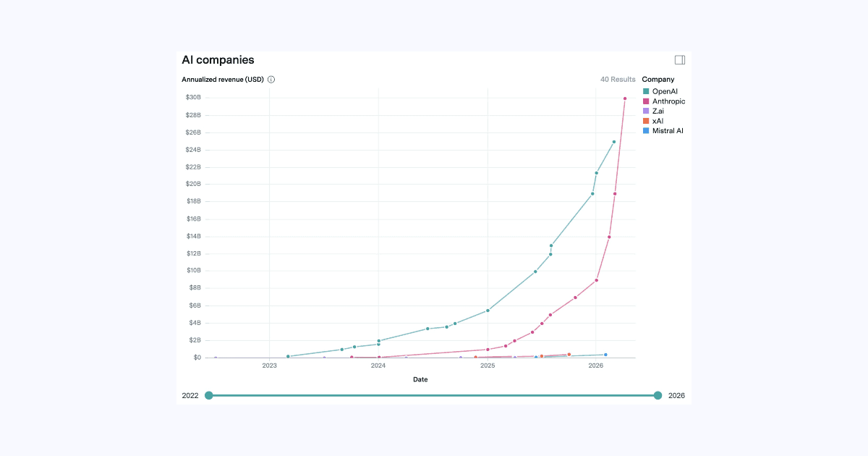
Task: Hide the Anthropic line using the legend
Action: pyautogui.click(x=667, y=101)
